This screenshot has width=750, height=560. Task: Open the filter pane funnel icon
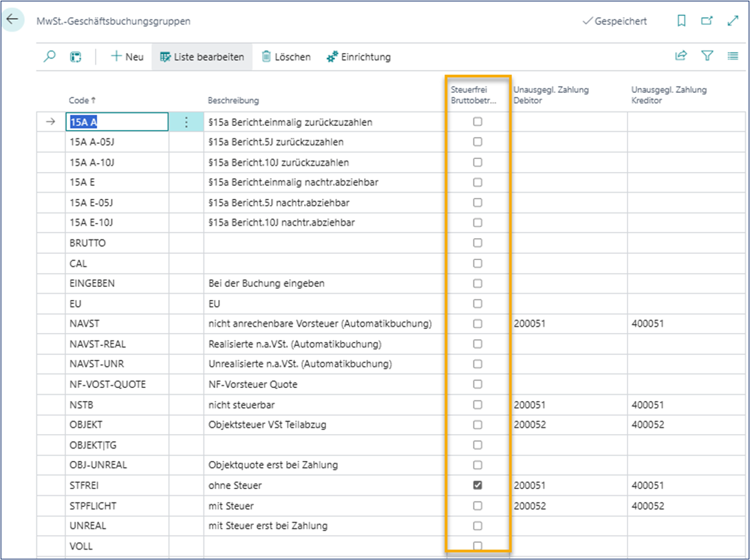707,56
